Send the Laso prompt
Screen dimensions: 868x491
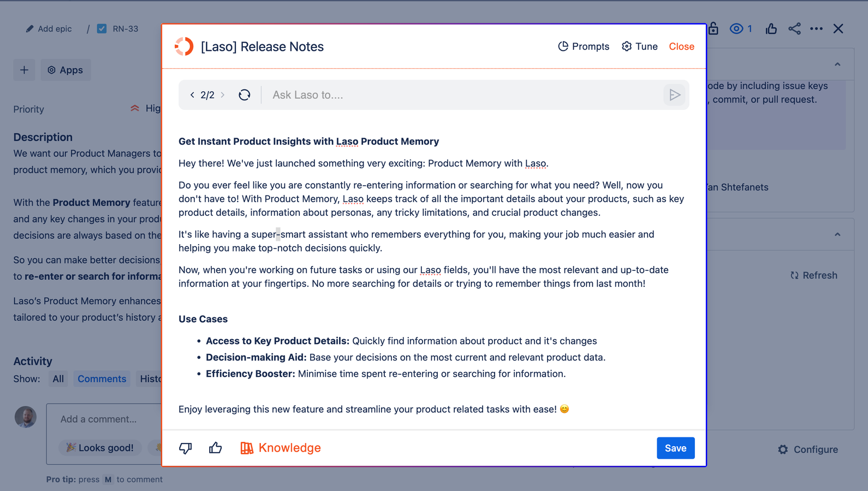(675, 95)
